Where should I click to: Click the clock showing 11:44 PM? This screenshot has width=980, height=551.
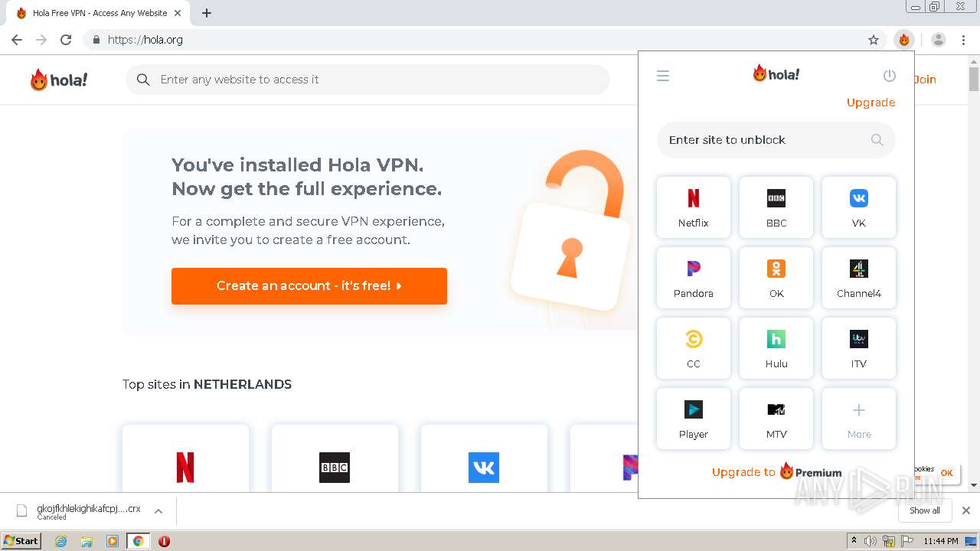pos(941,541)
